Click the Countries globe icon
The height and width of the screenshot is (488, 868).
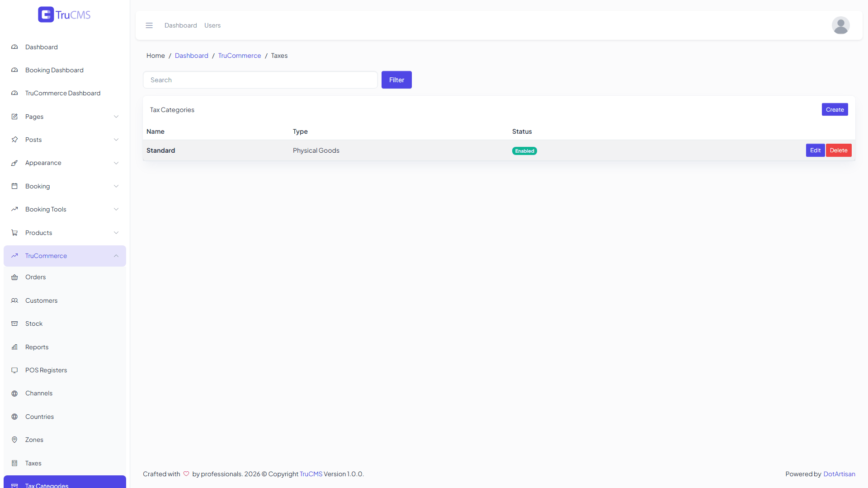(x=14, y=417)
